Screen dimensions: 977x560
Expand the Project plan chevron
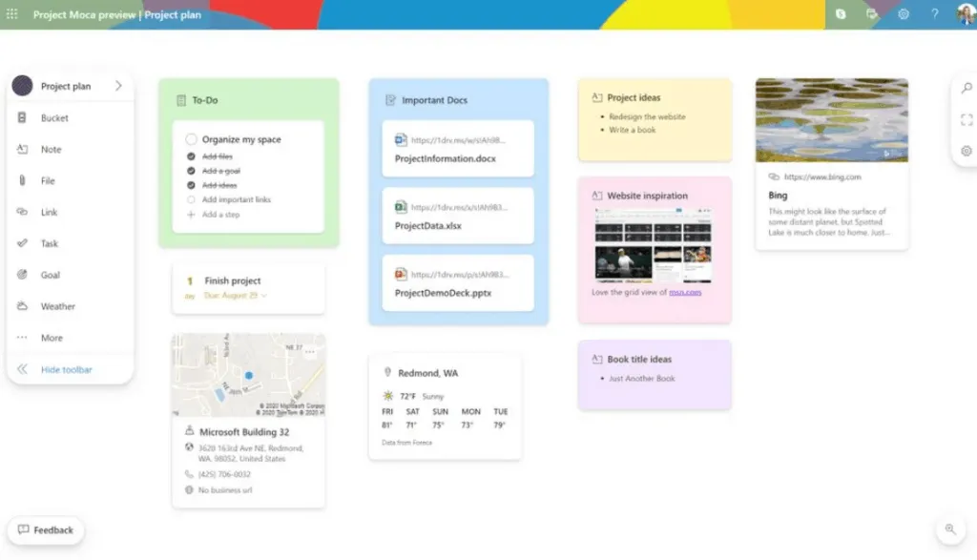(x=118, y=86)
